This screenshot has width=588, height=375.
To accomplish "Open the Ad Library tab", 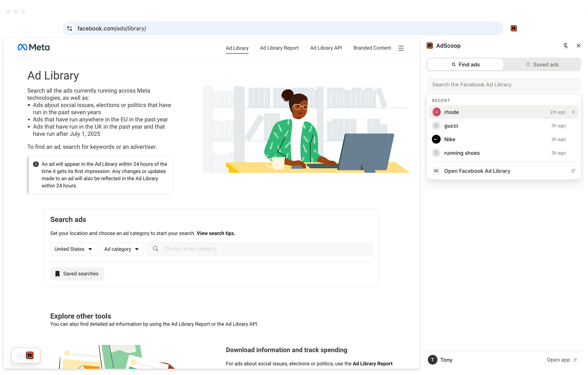I will pos(237,48).
